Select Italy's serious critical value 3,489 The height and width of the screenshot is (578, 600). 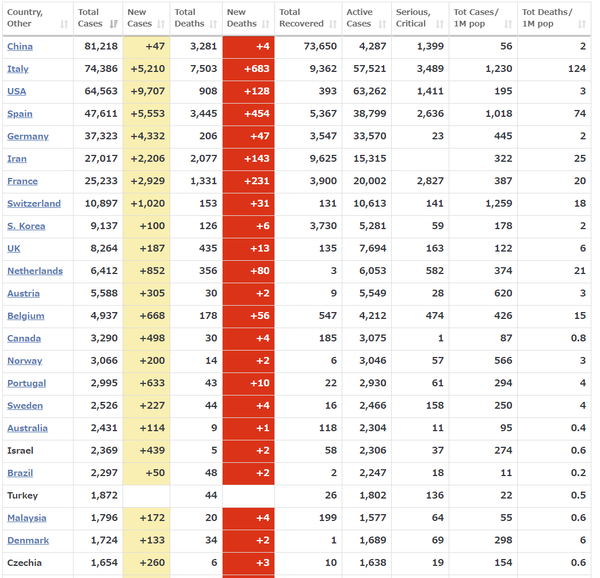pos(430,69)
